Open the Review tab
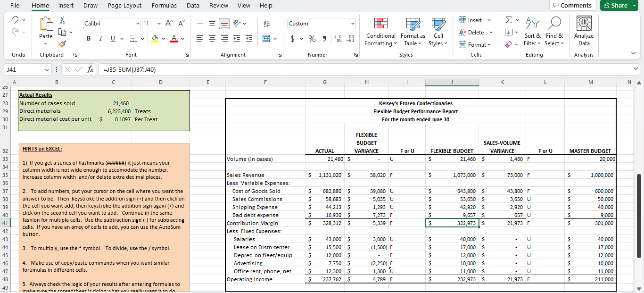Screen dimensions: 644x293 click(218, 6)
